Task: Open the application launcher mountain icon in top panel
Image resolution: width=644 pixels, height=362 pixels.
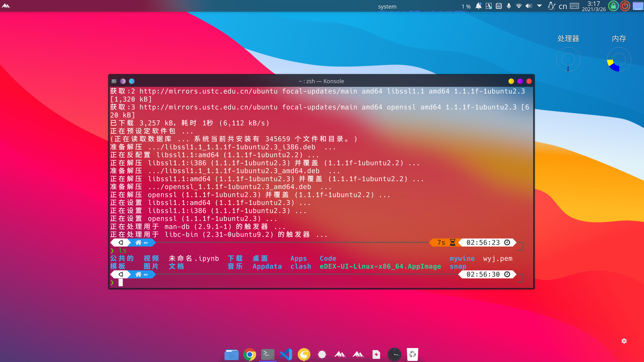Action: 6,6
